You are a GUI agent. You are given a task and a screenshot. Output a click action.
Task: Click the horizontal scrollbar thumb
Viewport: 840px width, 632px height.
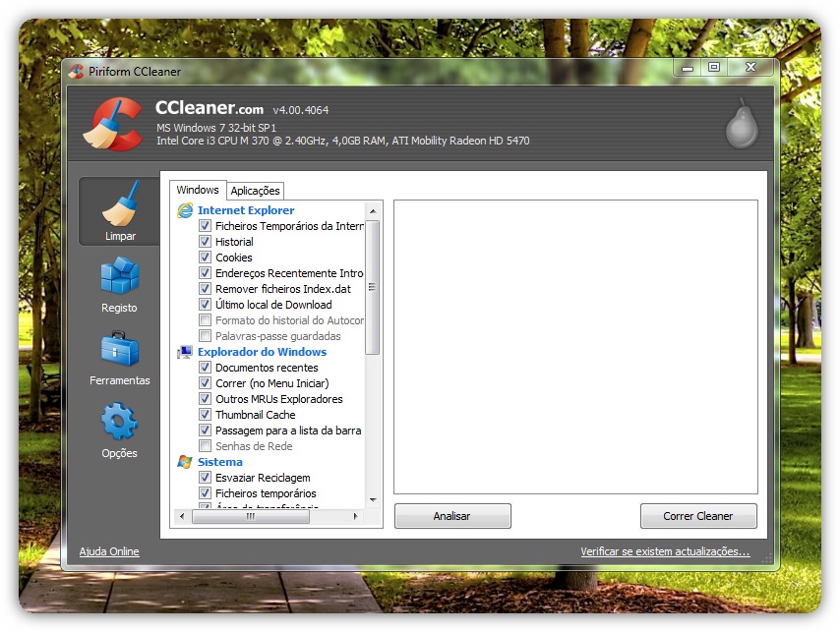tap(251, 516)
